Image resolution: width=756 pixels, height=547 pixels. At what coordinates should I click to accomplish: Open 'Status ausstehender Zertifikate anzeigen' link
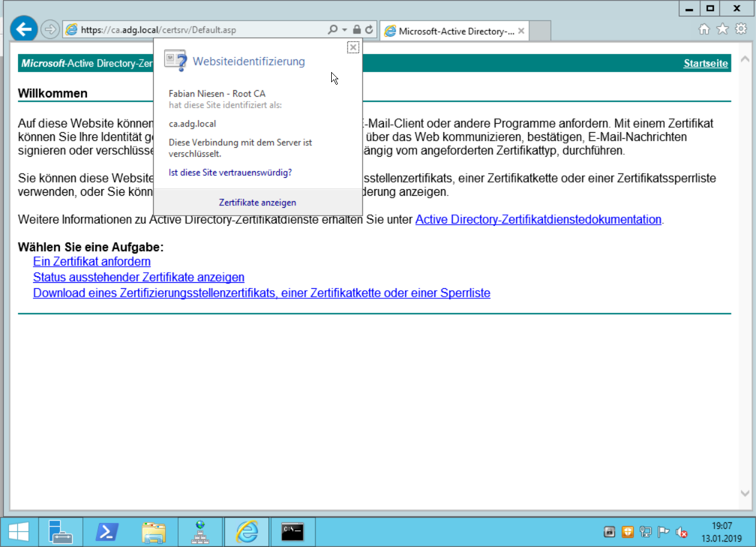pos(139,277)
